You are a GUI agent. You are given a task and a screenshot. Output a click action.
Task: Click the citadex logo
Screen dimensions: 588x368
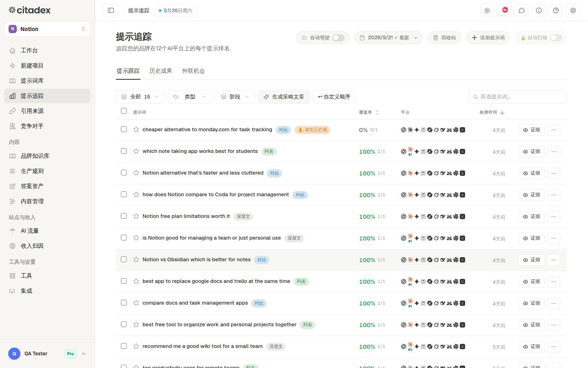[30, 10]
